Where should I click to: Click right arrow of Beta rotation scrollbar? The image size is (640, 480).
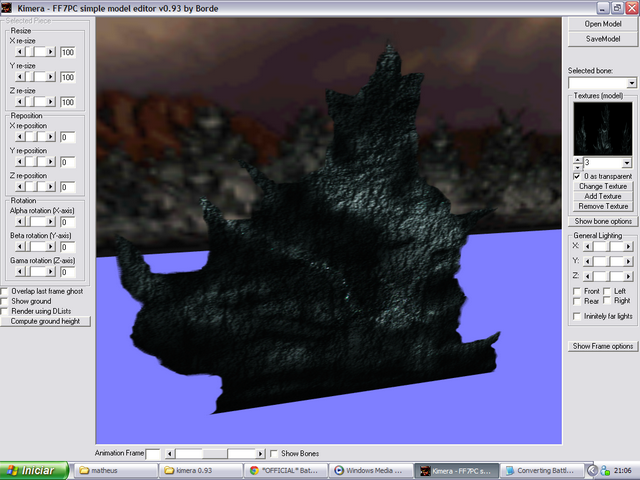tap(51, 247)
